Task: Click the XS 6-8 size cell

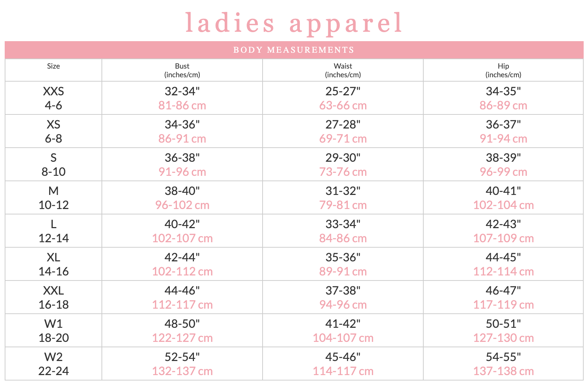Action: (x=53, y=131)
